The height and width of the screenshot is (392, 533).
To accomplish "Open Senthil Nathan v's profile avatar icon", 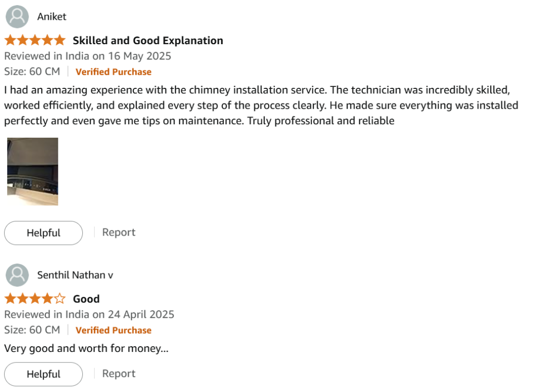I will (17, 275).
